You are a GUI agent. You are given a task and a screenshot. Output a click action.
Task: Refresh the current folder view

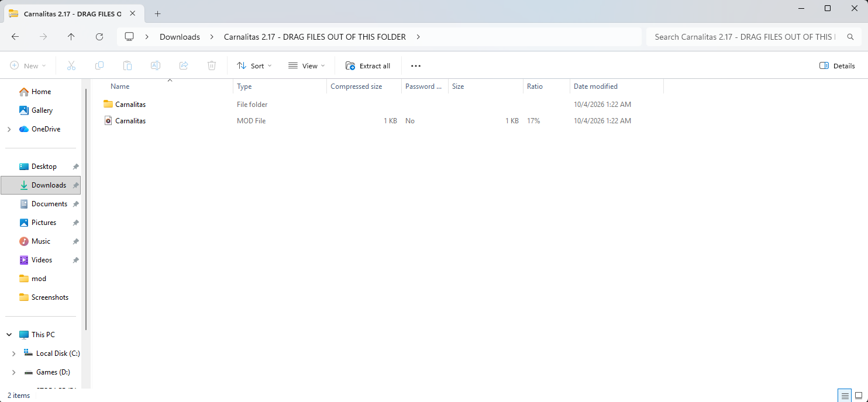pyautogui.click(x=99, y=37)
